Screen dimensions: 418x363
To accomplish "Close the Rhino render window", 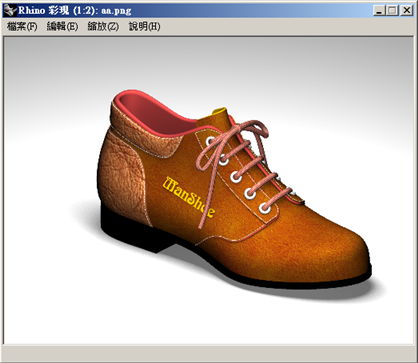I will point(407,11).
